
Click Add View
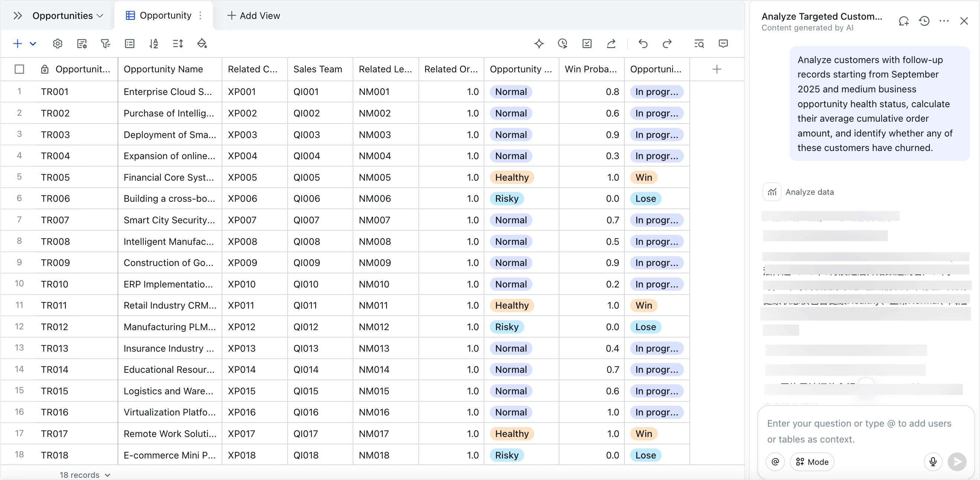click(254, 16)
